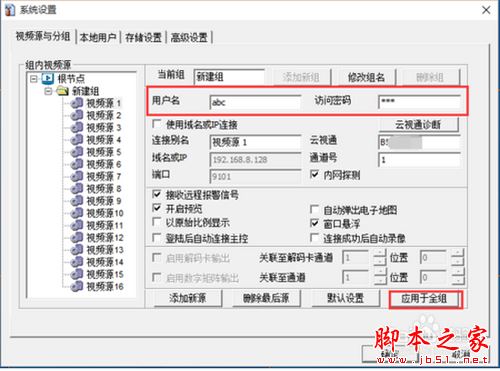Select 视频源10 tree label

(105, 213)
